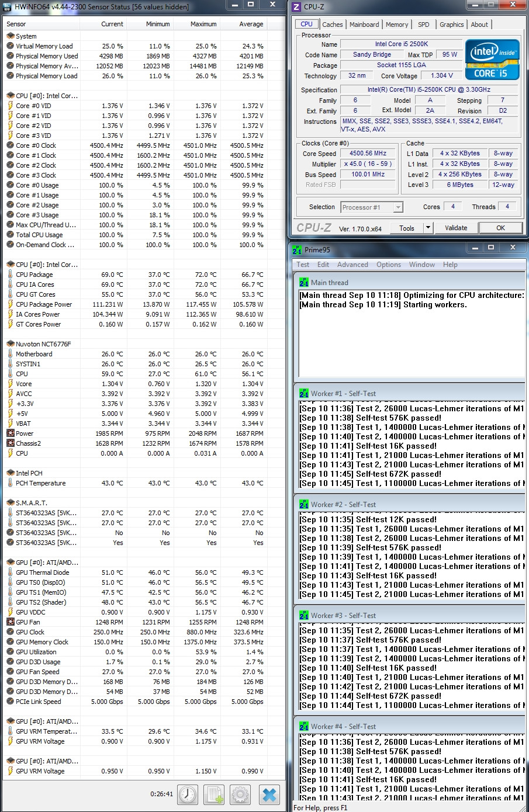Click the Main thread window icon

tap(304, 282)
